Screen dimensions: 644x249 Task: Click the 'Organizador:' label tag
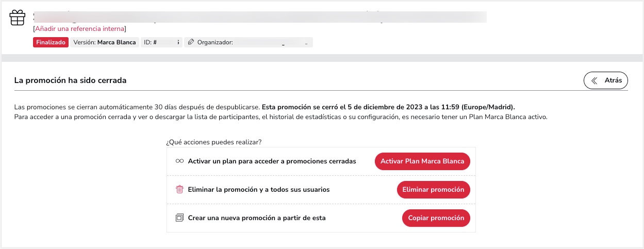[248, 42]
